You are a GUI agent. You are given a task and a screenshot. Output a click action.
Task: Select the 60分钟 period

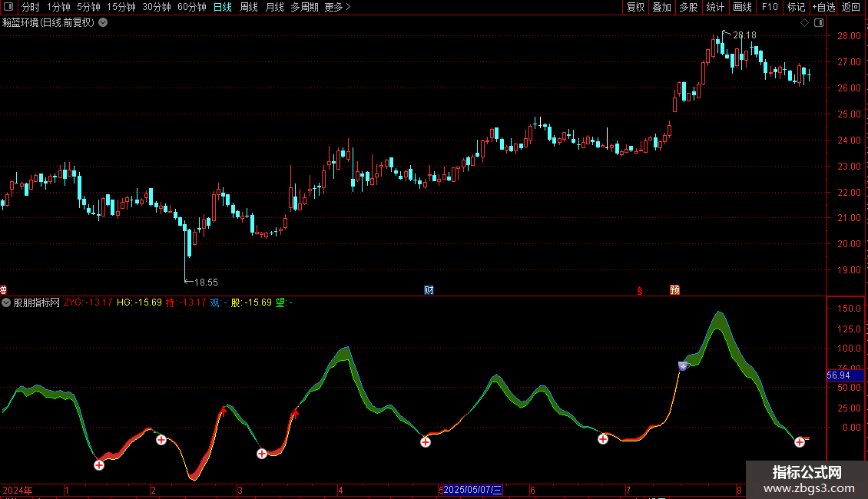192,7
